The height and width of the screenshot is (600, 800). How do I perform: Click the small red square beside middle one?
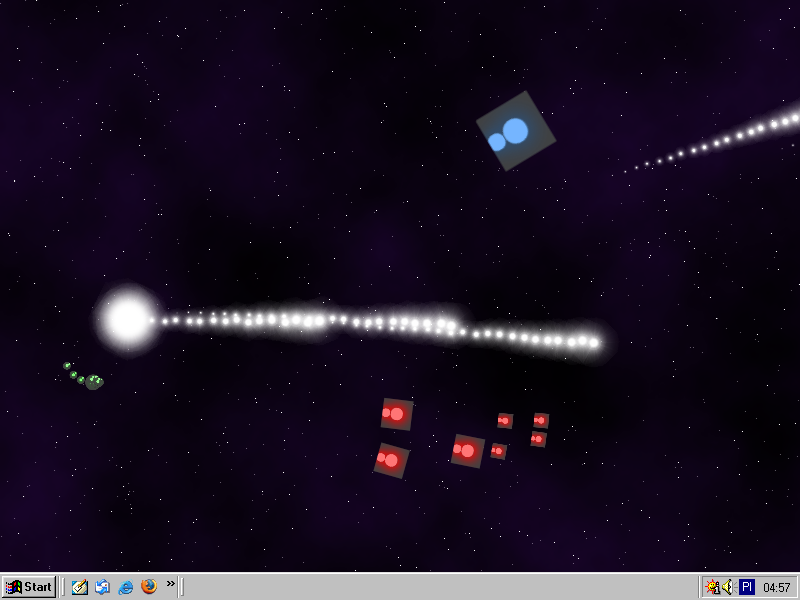tap(498, 451)
